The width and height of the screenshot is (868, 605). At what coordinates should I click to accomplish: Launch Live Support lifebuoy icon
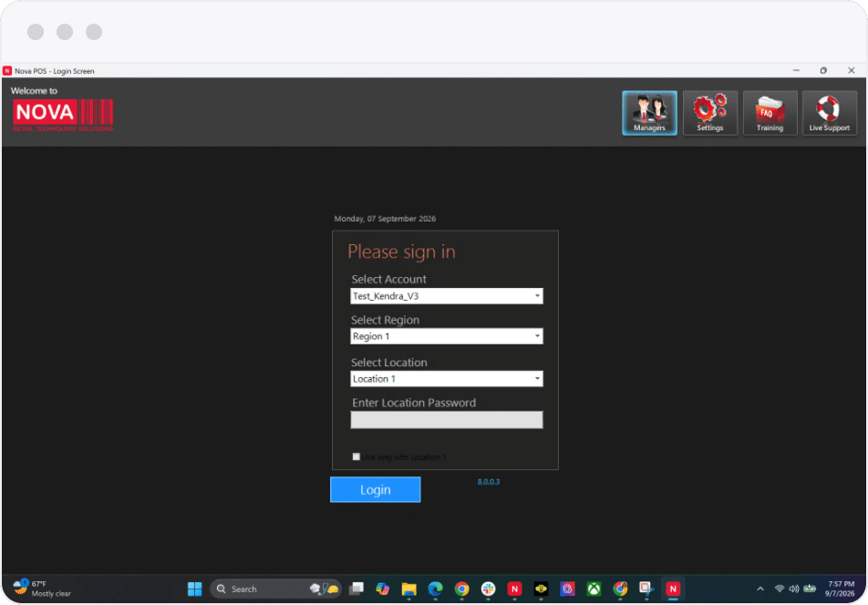(830, 113)
